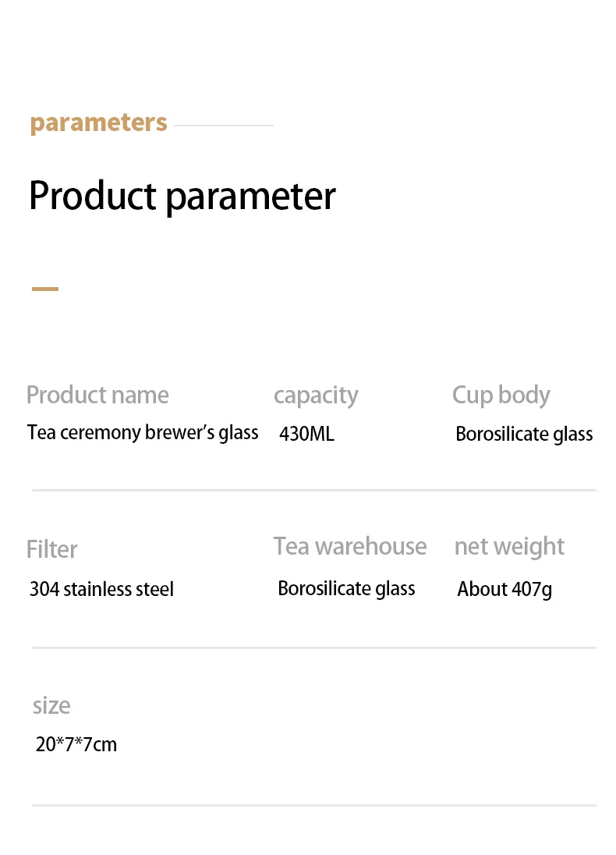Click the 'Product parameter' title
This screenshot has height=855, width=616.
182,197
